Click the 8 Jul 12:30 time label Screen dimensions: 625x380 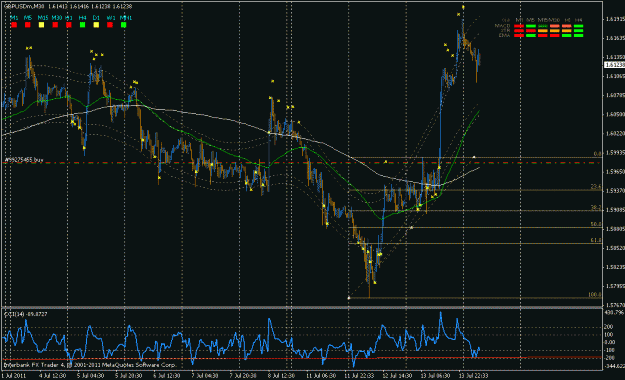point(281,376)
